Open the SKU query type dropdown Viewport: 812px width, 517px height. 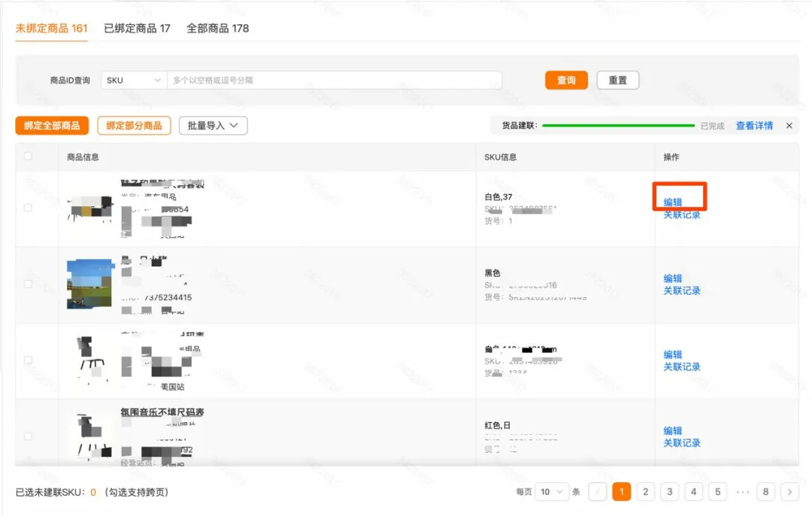click(134, 81)
